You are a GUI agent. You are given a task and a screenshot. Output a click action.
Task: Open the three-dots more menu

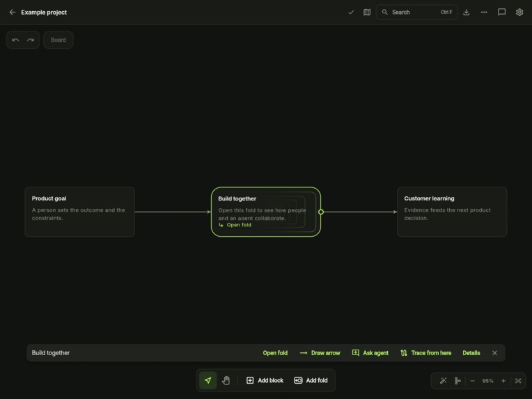[484, 13]
